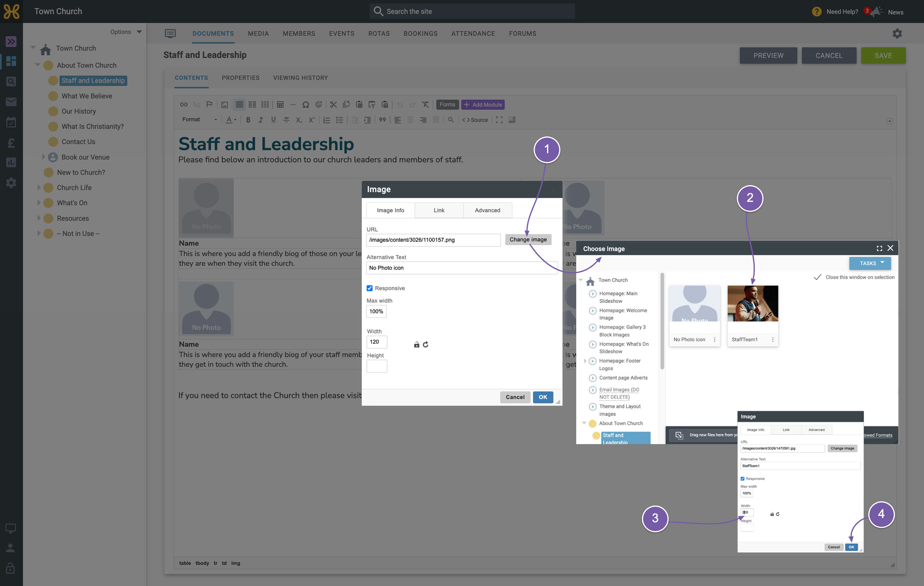Open the text colour dropdown arrow
The width and height of the screenshot is (924, 586).
pos(235,120)
